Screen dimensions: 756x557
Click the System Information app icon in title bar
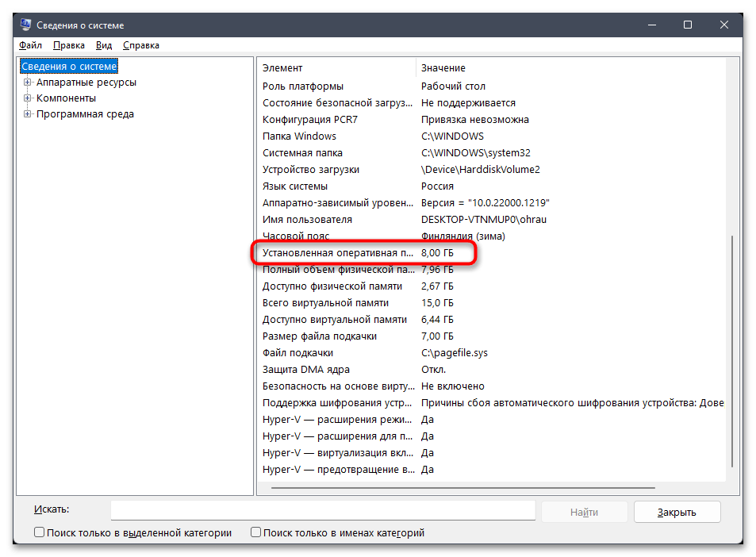(25, 25)
